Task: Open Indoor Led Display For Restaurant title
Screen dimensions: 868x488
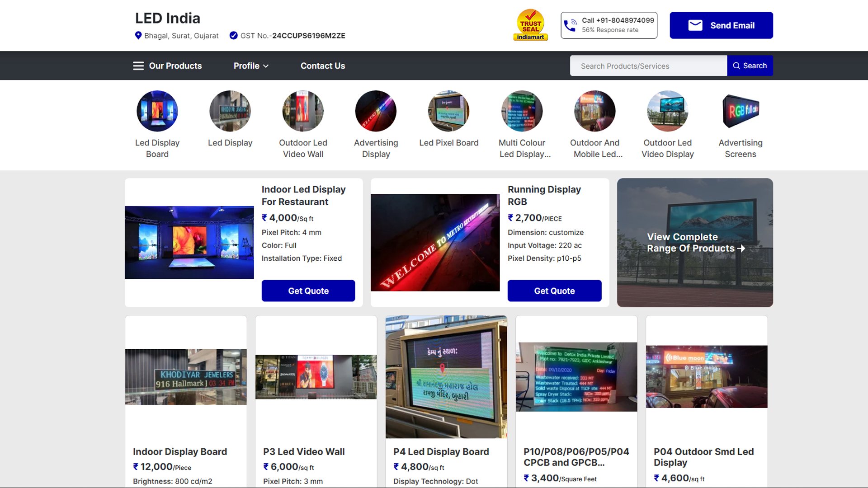Action: click(303, 196)
